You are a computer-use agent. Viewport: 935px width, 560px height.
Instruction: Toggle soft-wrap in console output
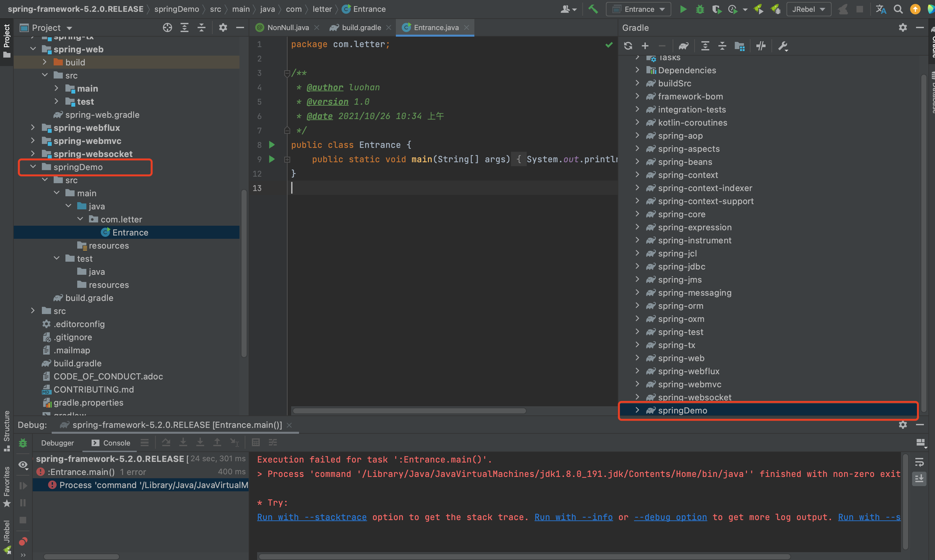[920, 462]
